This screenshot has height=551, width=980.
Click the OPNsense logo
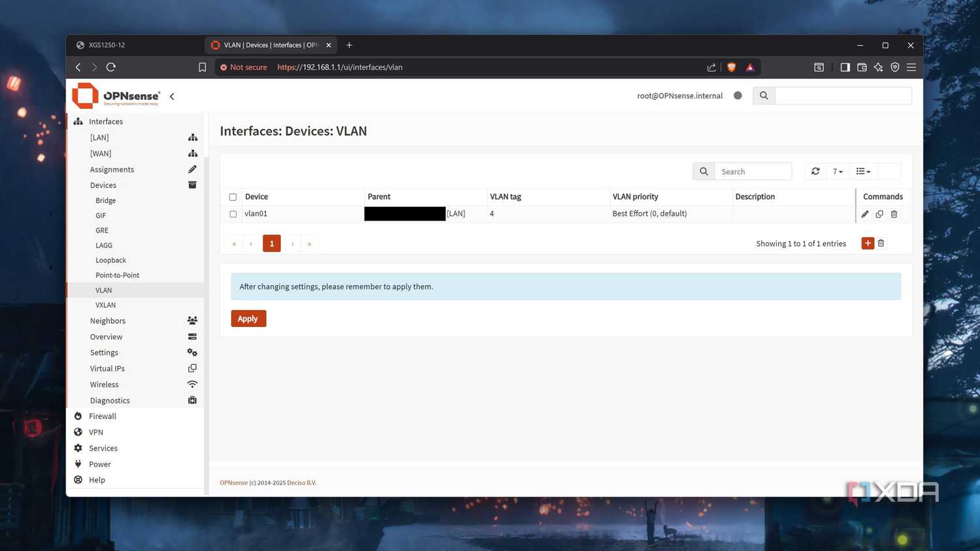(x=116, y=95)
